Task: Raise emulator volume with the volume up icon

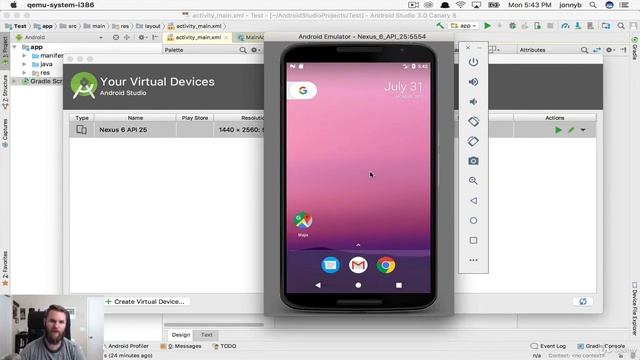Action: point(473,82)
